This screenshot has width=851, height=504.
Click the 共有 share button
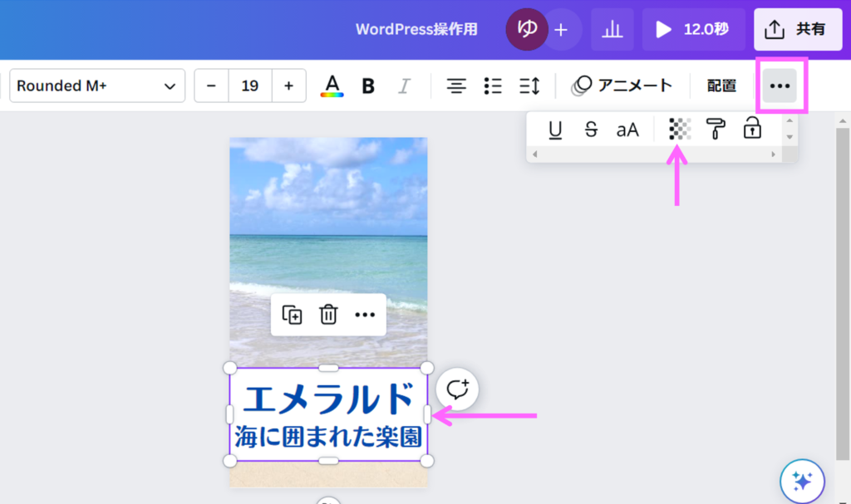797,30
